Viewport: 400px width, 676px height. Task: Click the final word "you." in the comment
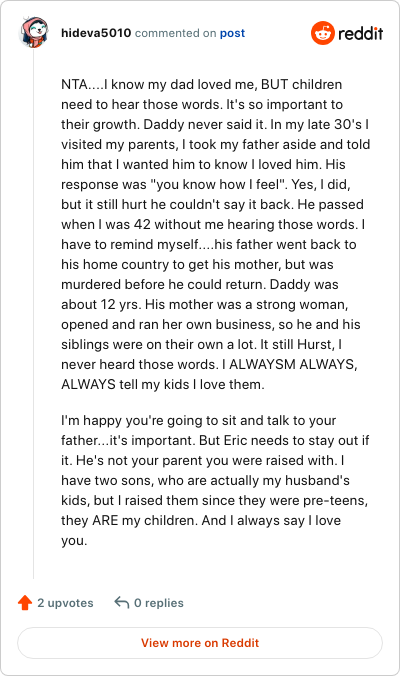pyautogui.click(x=74, y=541)
